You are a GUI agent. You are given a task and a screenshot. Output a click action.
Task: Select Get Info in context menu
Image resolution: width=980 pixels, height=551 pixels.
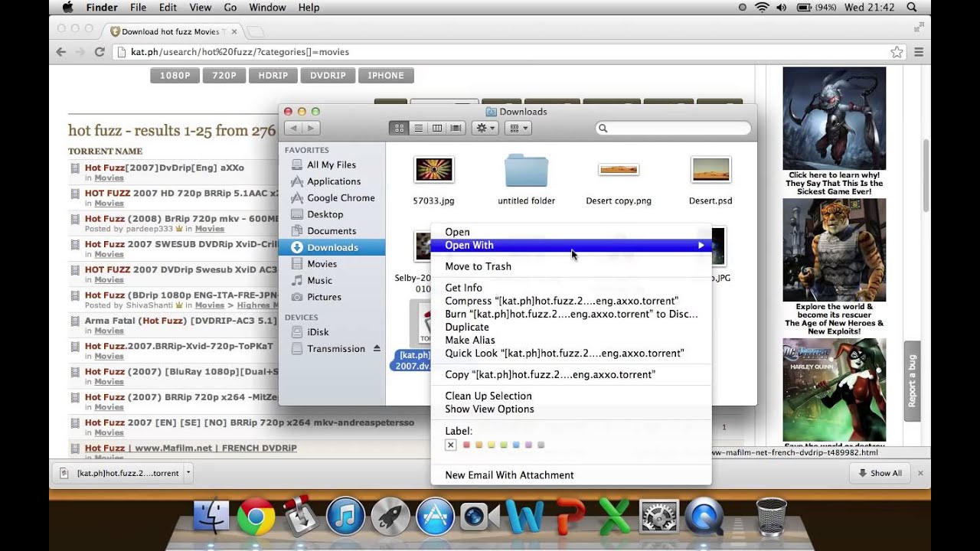pyautogui.click(x=463, y=288)
